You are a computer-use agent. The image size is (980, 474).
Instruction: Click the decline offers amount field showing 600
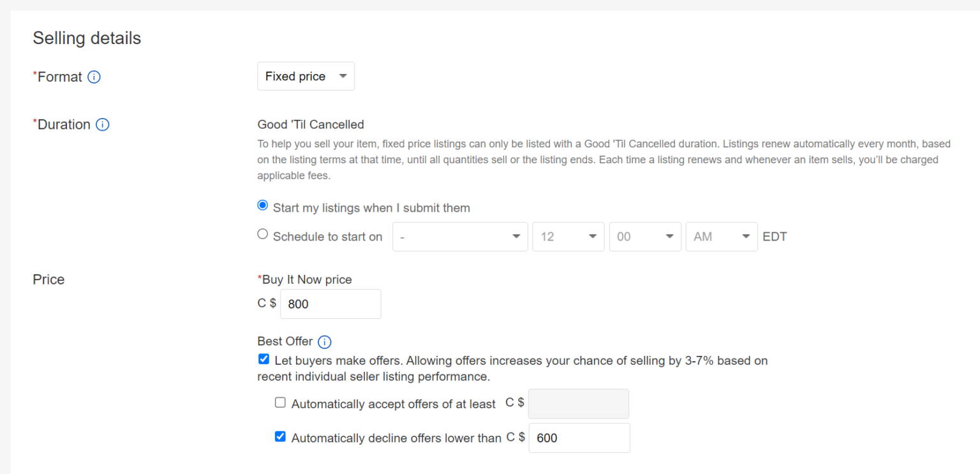tap(579, 438)
